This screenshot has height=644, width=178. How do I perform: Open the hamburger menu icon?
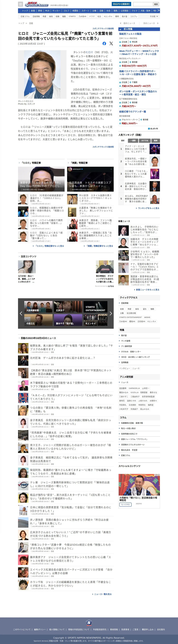click(21, 4)
